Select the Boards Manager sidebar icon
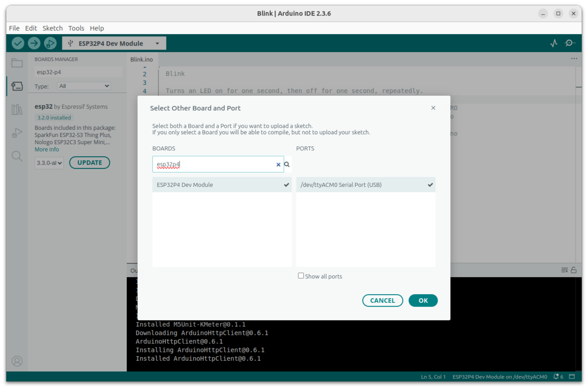588x389 pixels. [x=17, y=86]
